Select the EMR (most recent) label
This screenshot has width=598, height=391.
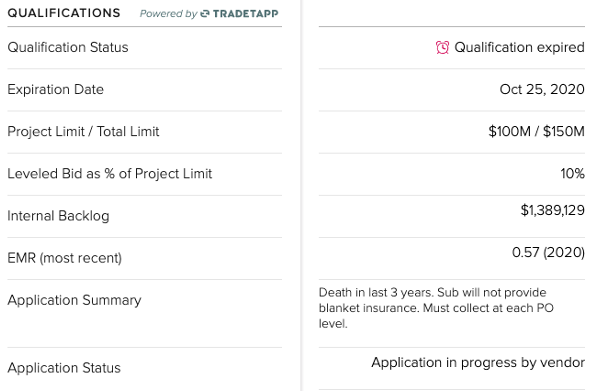[x=65, y=258]
